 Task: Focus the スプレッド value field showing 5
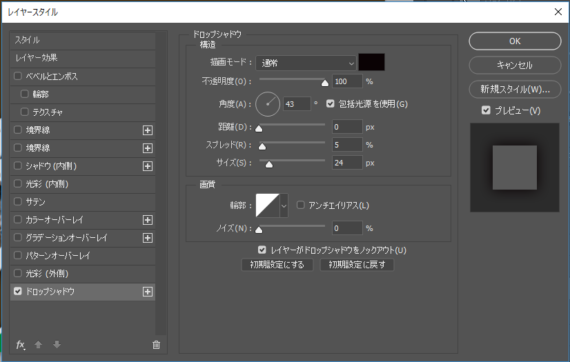click(x=347, y=145)
